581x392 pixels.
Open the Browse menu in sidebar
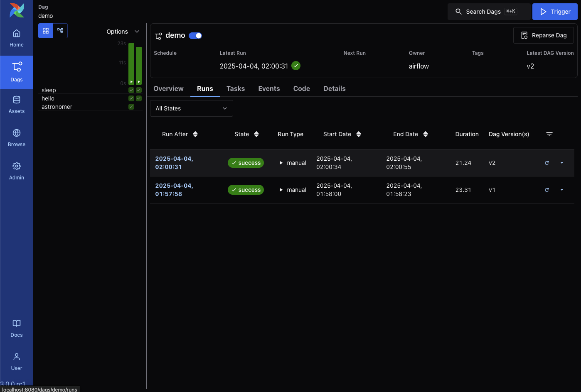coord(17,138)
